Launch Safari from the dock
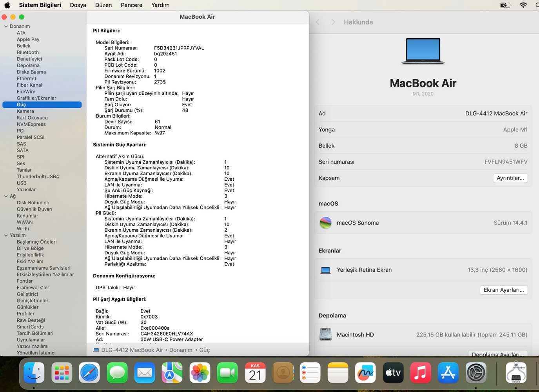 click(89, 372)
